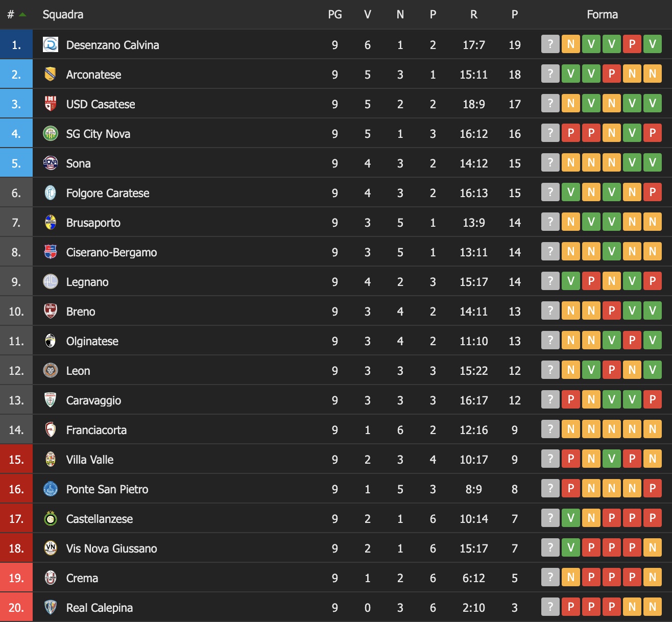Sort standings by the R goals column
672x622 pixels.
(474, 14)
